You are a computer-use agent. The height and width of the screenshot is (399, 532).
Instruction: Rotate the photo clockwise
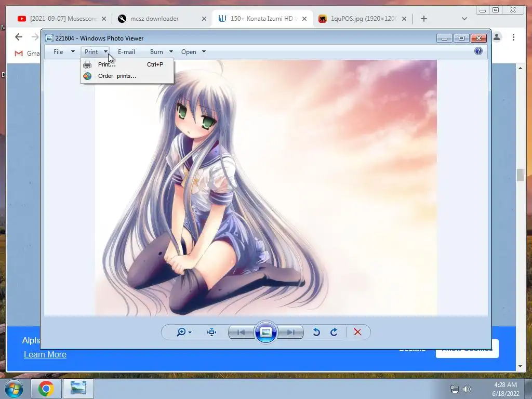point(334,332)
